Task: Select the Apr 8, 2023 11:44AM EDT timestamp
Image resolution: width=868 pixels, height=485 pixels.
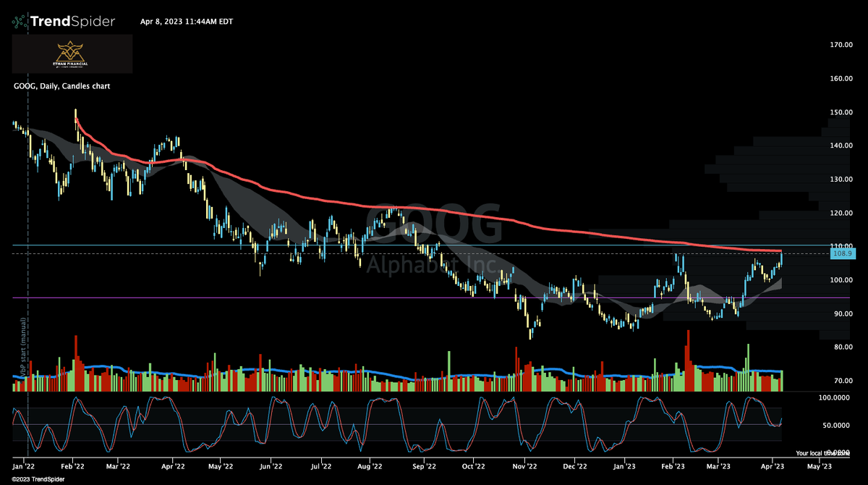Action: point(187,21)
